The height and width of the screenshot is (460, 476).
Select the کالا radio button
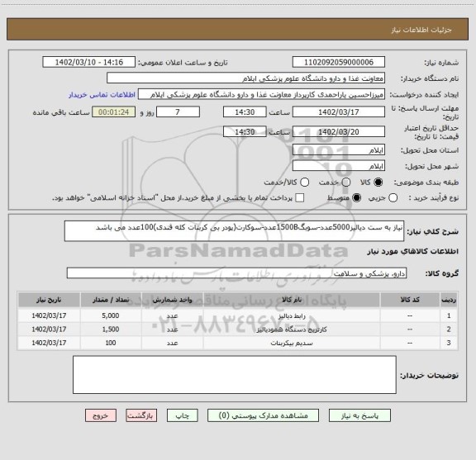click(378, 182)
